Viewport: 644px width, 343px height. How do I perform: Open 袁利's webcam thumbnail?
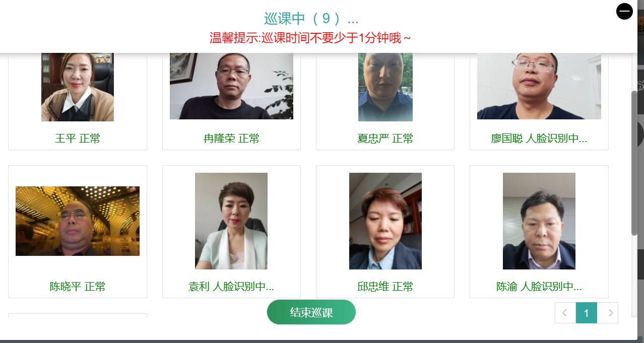point(231,221)
